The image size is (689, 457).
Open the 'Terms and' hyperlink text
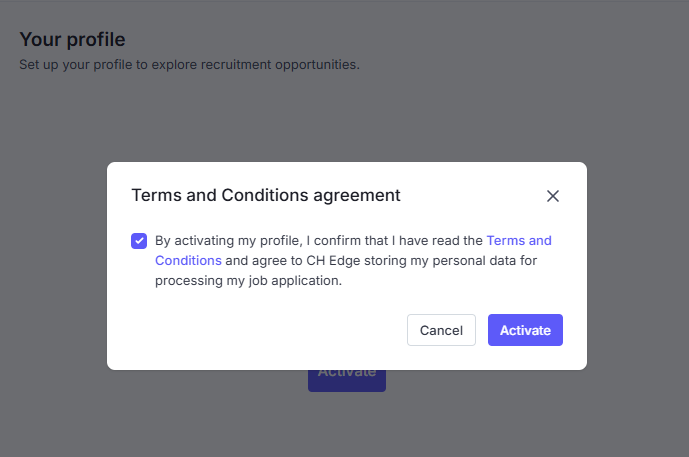coord(519,241)
